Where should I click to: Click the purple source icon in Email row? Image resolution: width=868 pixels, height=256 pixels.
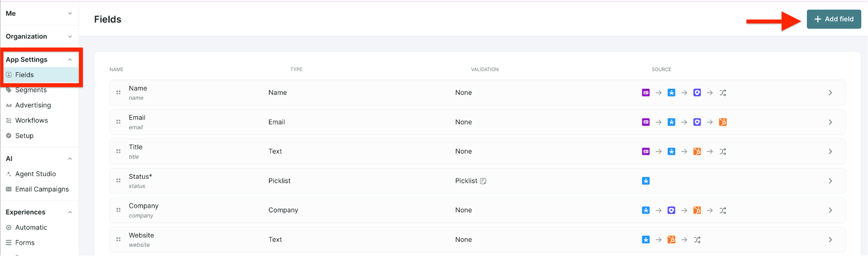tap(645, 122)
